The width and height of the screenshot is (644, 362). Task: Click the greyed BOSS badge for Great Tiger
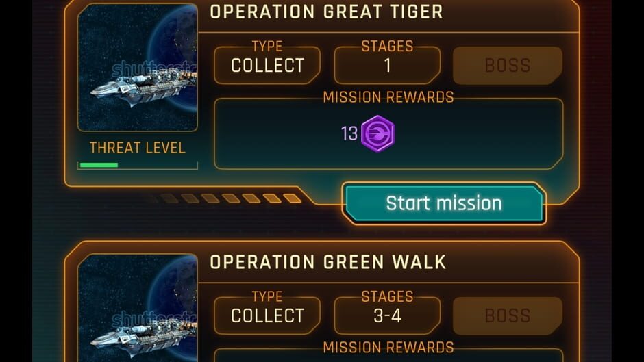(x=508, y=65)
